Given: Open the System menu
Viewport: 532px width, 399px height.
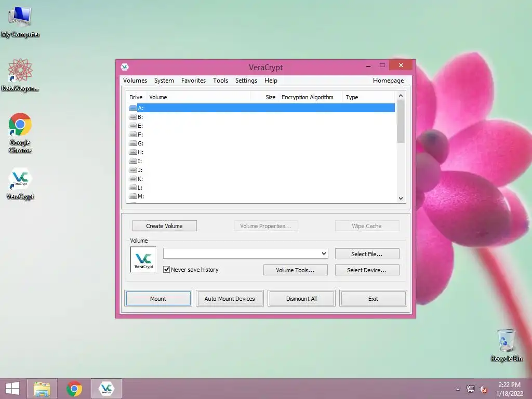Looking at the screenshot, I should coord(164,81).
